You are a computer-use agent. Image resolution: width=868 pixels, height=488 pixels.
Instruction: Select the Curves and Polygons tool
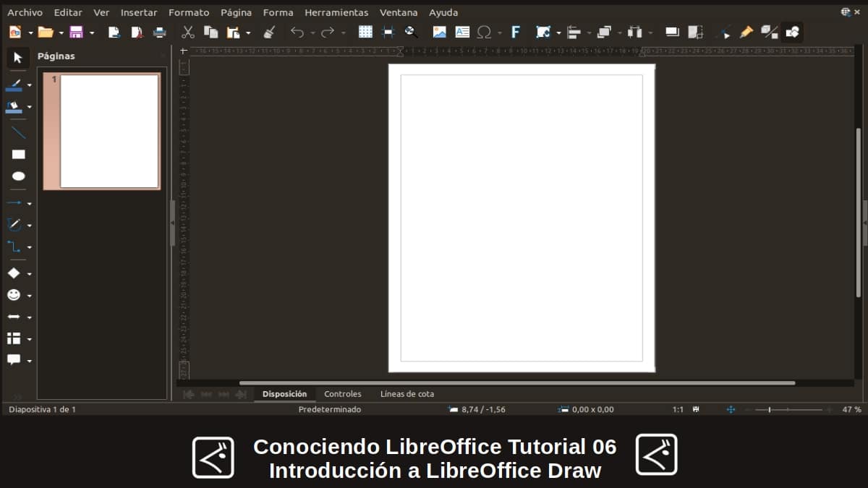[x=16, y=224]
